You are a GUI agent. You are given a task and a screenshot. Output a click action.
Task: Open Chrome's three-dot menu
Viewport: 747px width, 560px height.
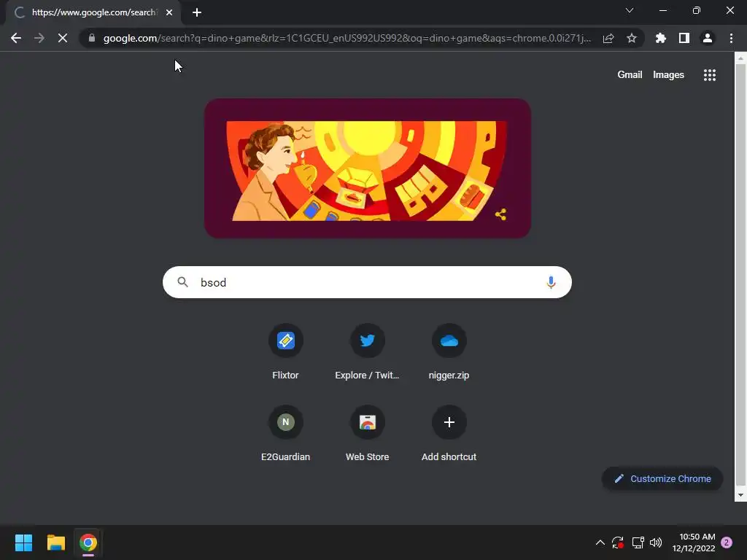point(731,38)
